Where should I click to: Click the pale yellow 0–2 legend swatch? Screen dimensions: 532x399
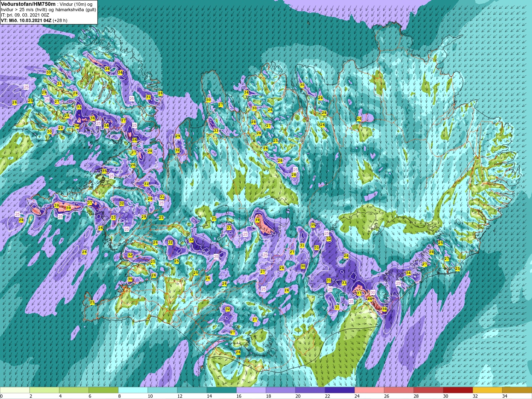(15, 390)
